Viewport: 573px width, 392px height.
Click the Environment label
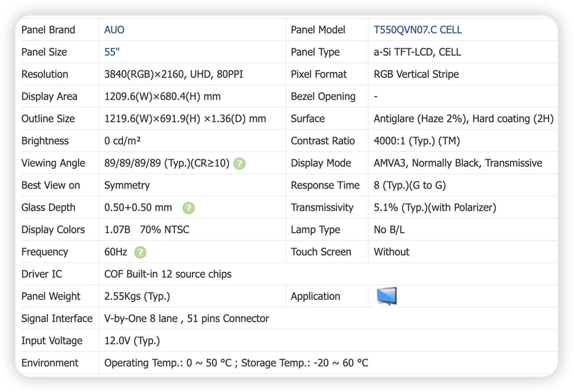49,363
